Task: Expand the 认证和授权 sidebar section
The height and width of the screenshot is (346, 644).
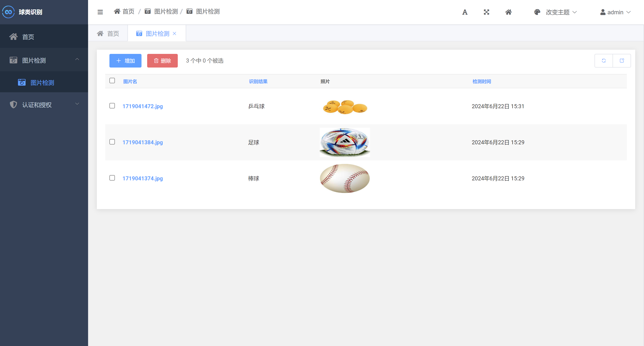Action: [77, 104]
